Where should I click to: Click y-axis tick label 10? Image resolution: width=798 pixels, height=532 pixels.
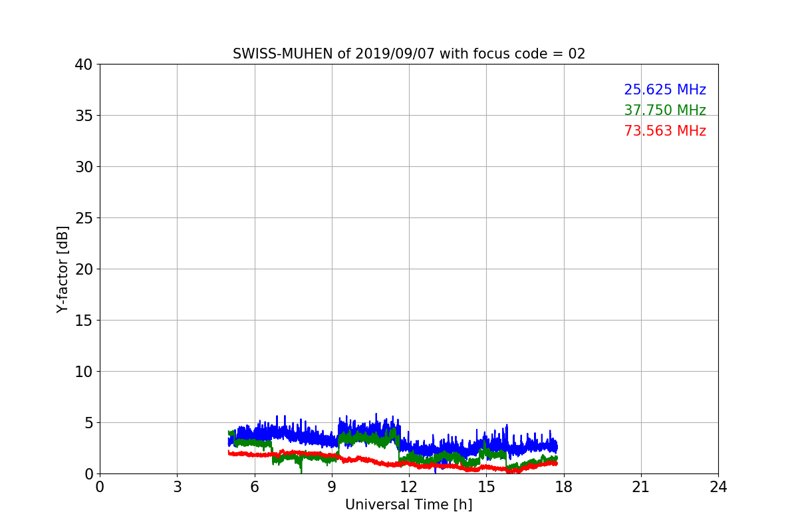84,372
